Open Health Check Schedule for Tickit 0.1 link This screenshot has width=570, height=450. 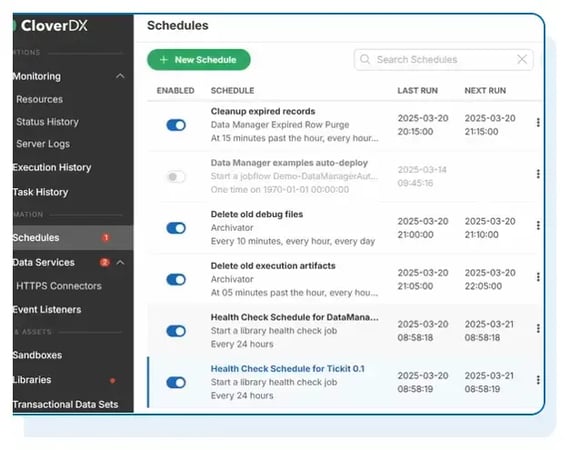pyautogui.click(x=288, y=369)
